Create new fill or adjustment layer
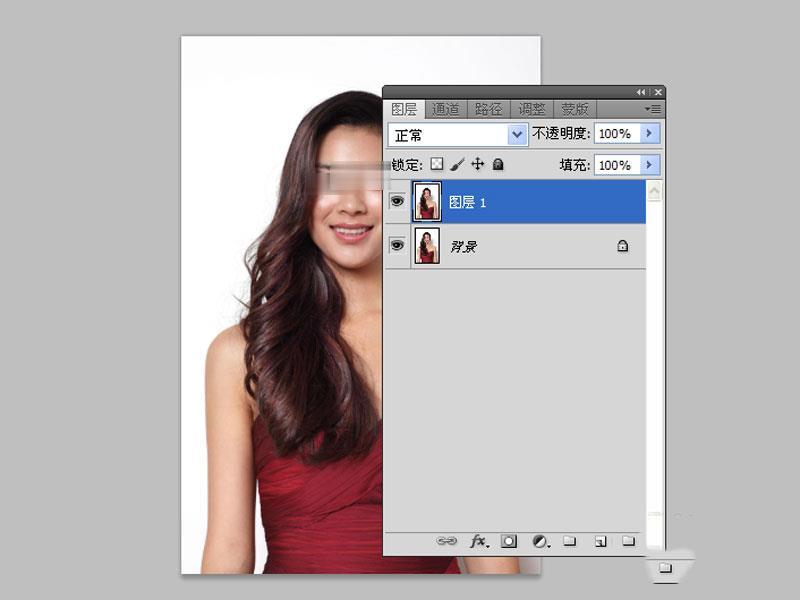The image size is (800, 600). [541, 541]
